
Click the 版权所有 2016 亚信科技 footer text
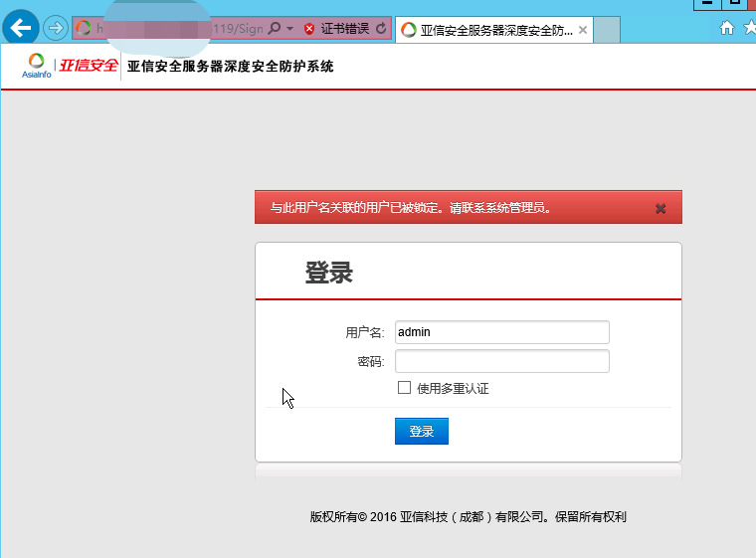point(468,517)
